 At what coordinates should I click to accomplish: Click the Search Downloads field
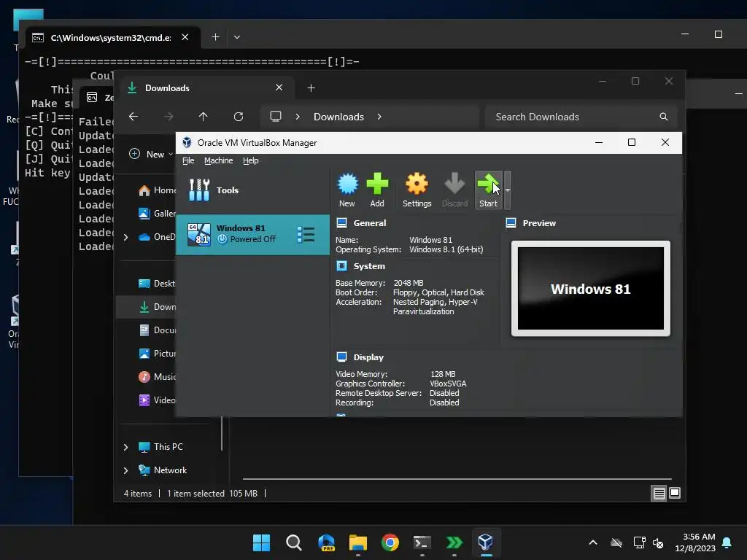pyautogui.click(x=581, y=117)
